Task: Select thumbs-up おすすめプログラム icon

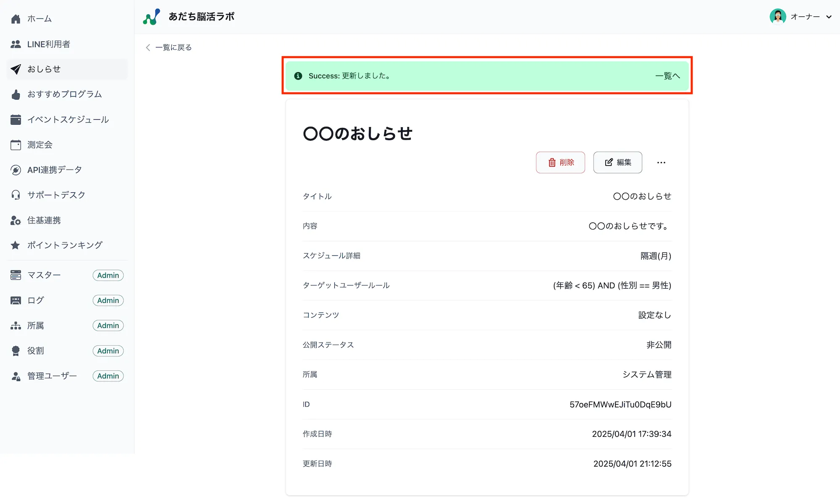Action: point(16,94)
